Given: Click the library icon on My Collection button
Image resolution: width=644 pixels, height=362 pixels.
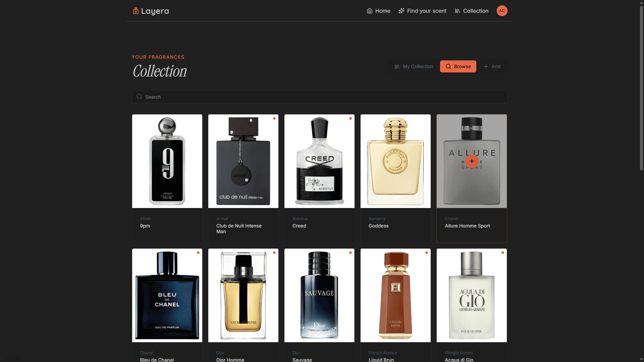Looking at the screenshot, I should (397, 66).
